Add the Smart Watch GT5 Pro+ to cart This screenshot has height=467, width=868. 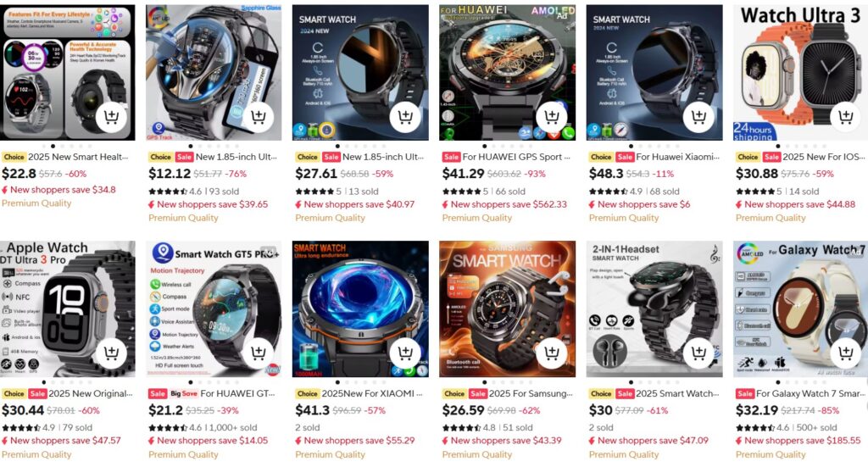click(x=258, y=353)
